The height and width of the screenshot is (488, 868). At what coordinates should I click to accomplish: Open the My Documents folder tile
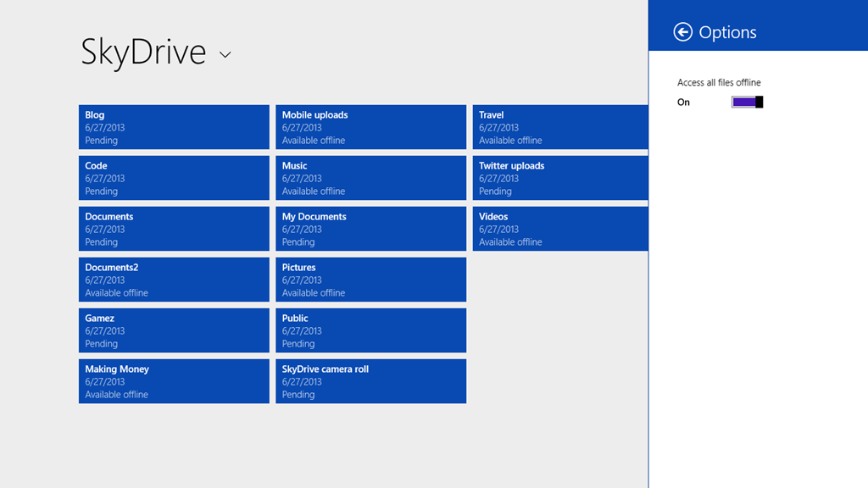coord(371,229)
